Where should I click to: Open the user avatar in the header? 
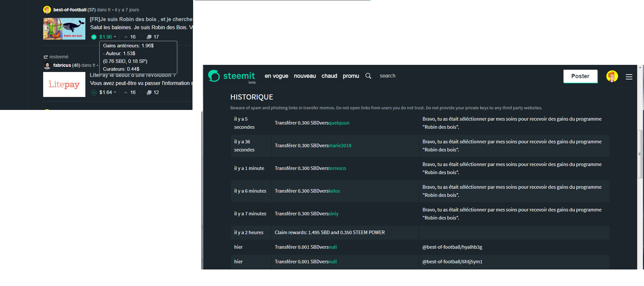point(612,76)
